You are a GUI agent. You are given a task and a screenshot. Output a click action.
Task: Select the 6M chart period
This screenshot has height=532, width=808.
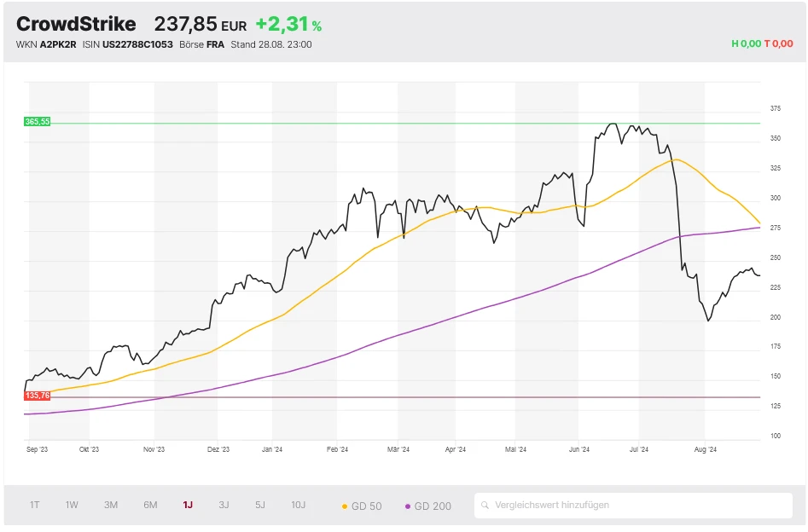tap(150, 505)
